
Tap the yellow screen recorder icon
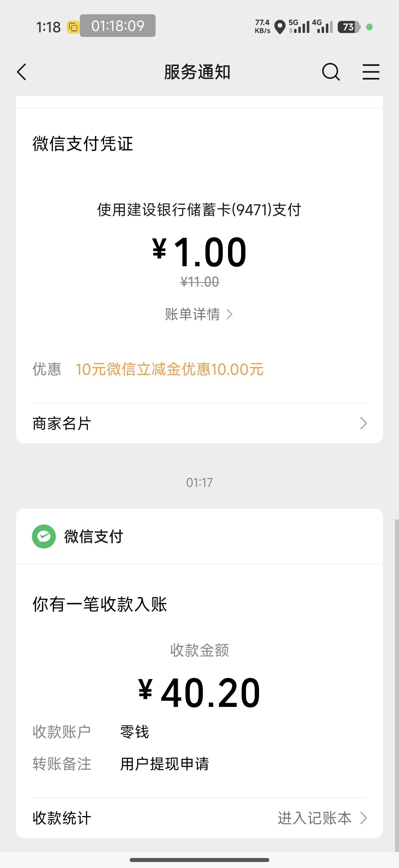coord(73,27)
